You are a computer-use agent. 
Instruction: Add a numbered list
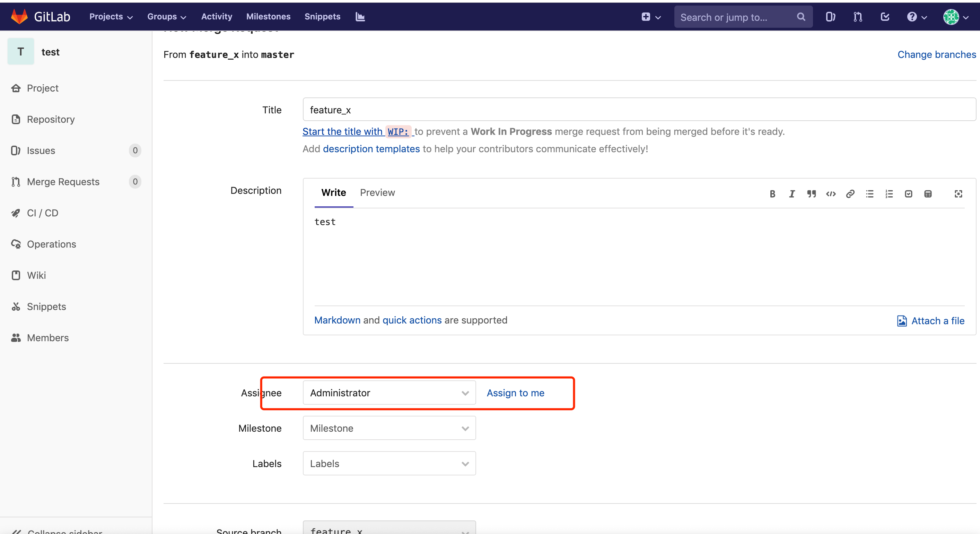tap(889, 194)
